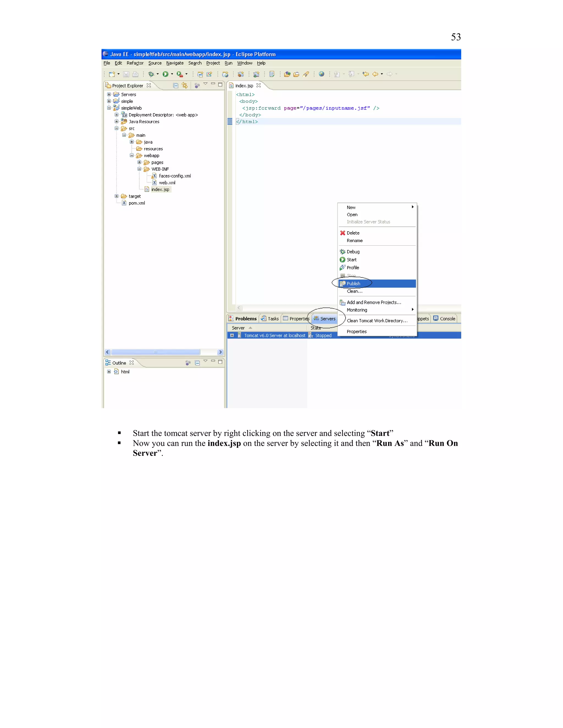Click the Save toolbar icon
This screenshot has height=728, width=563.
(x=126, y=74)
